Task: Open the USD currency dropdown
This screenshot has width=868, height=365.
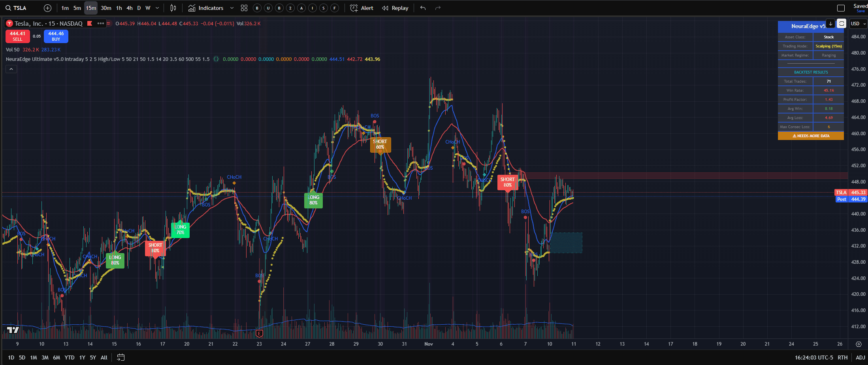Action: 858,23
